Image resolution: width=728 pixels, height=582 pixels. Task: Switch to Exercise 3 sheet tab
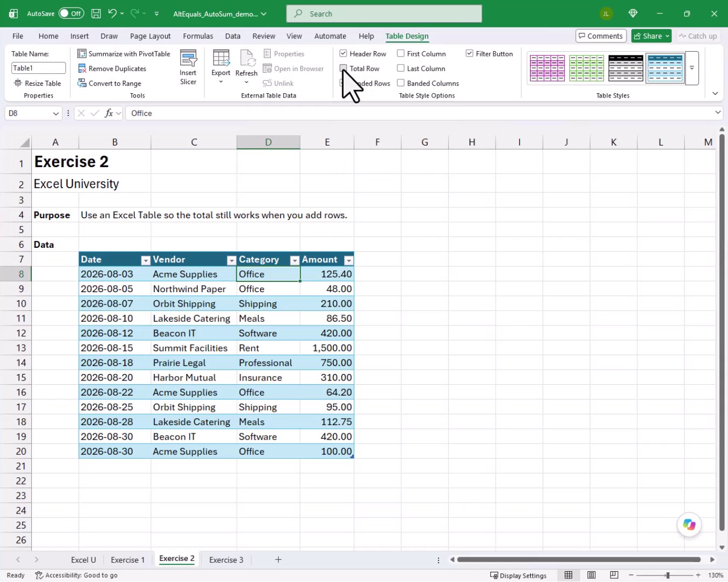[x=226, y=560]
